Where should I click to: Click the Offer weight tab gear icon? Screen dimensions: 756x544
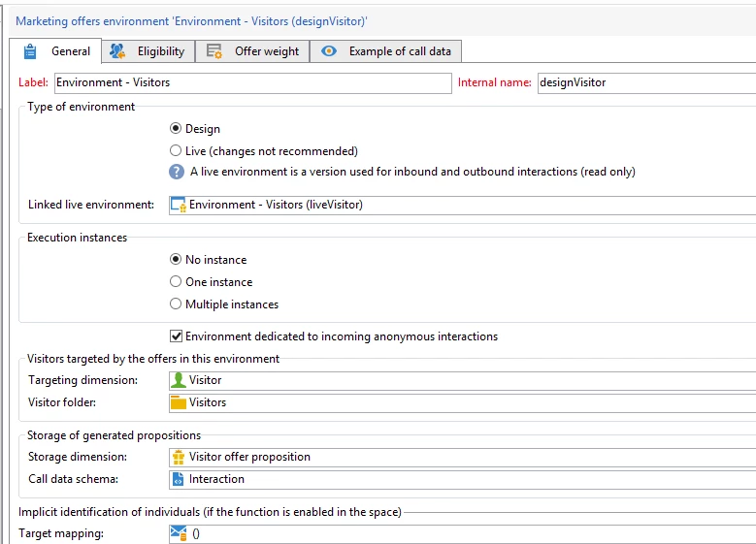click(x=214, y=51)
